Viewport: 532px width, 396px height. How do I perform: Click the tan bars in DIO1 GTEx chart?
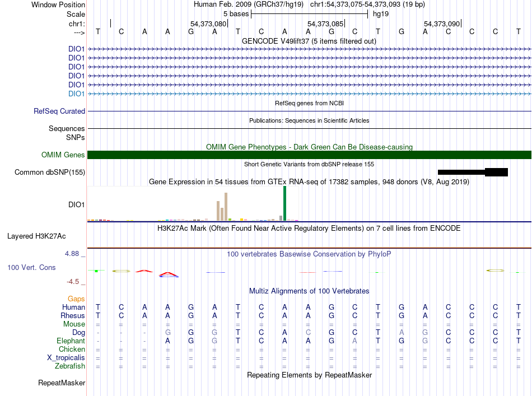(222, 207)
